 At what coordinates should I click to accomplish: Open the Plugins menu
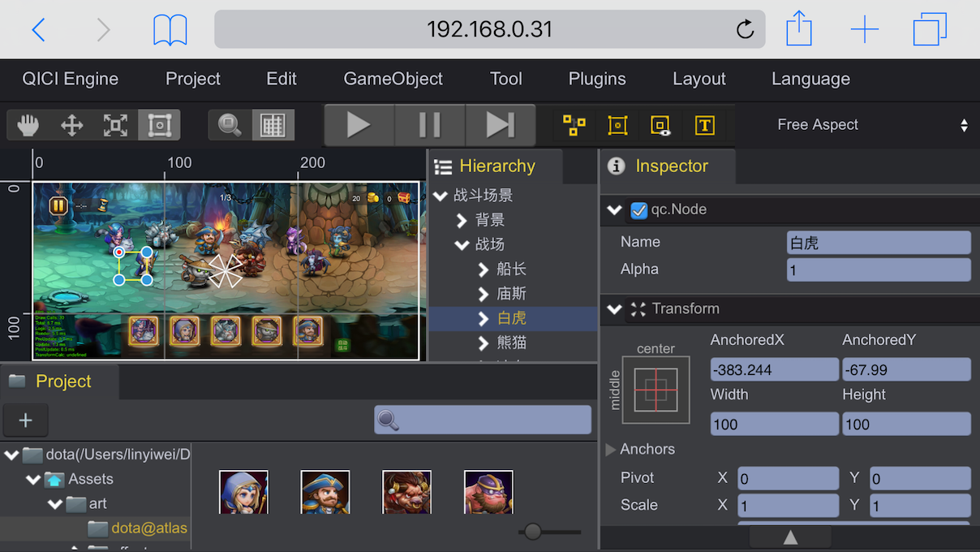pyautogui.click(x=597, y=79)
